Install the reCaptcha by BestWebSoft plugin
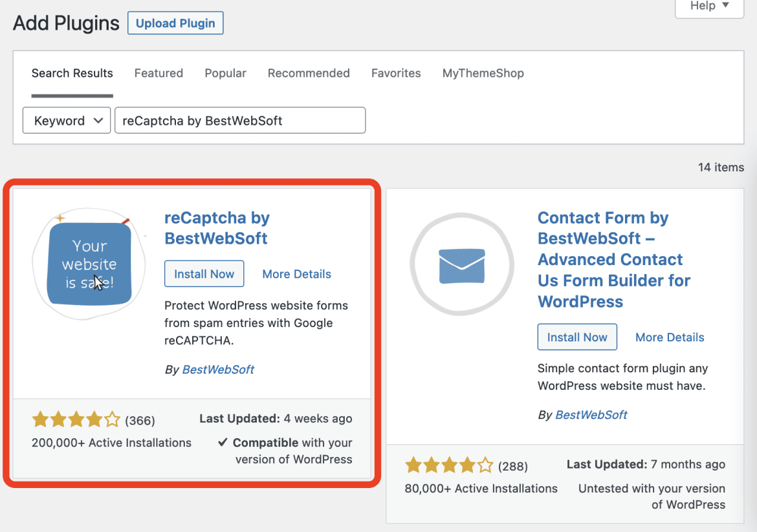 pyautogui.click(x=204, y=273)
